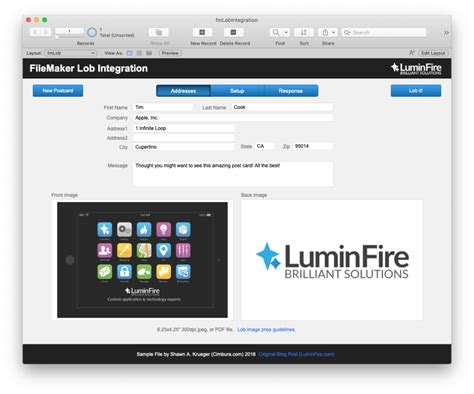The image size is (474, 394).
Task: Switch to List view icon
Action: pos(139,53)
